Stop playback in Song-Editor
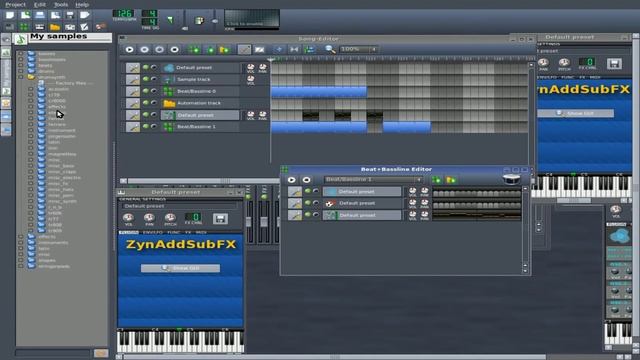The width and height of the screenshot is (640, 360). (x=174, y=49)
